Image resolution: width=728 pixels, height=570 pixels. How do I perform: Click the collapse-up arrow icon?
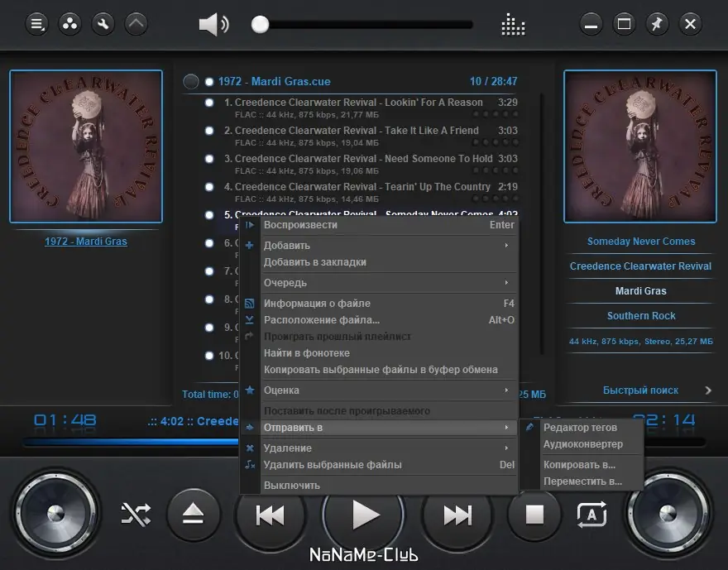point(136,24)
